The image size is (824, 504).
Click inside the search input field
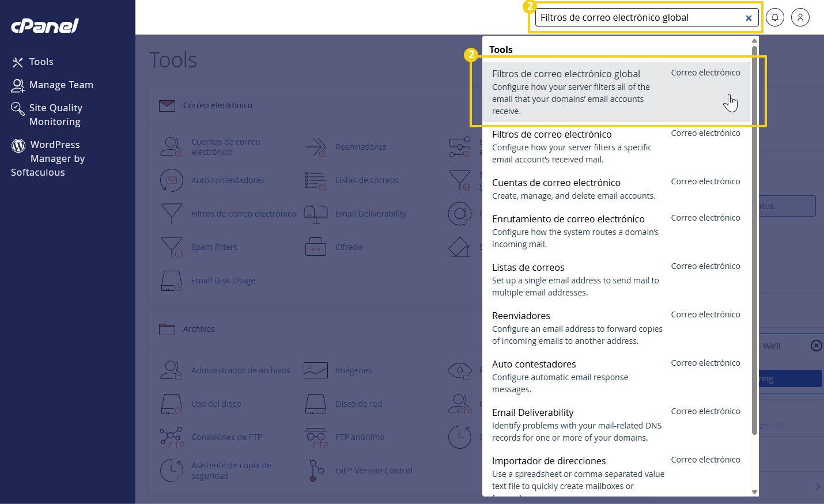click(x=634, y=17)
